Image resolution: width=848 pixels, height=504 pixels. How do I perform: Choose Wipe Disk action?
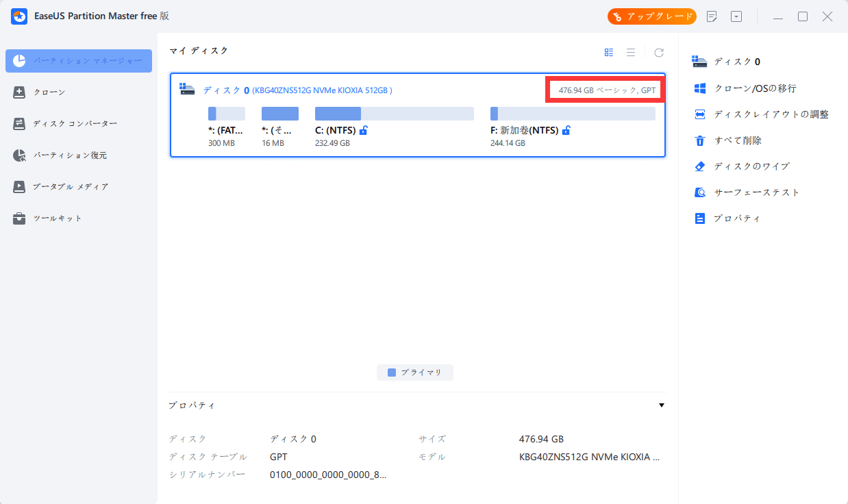[751, 166]
